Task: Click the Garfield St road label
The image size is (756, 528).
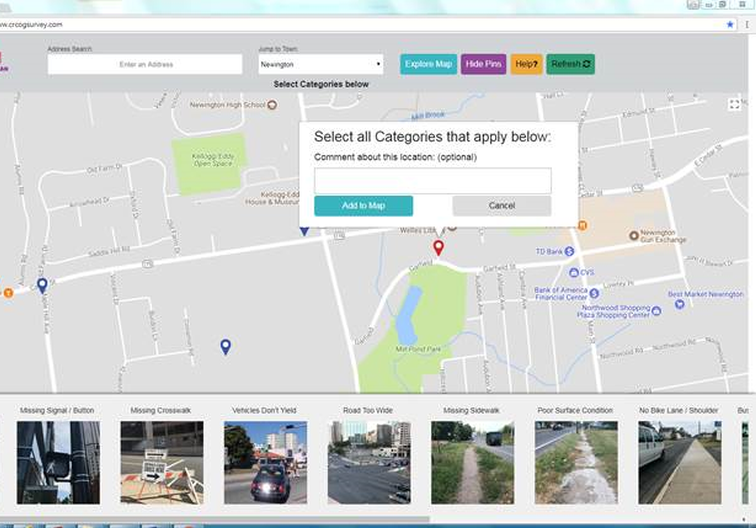Action: (x=500, y=267)
